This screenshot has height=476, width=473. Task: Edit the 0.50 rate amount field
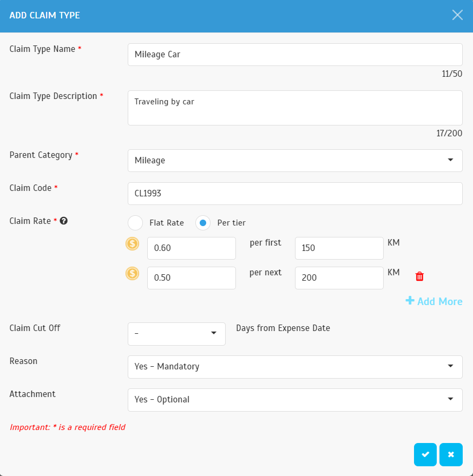click(x=192, y=278)
